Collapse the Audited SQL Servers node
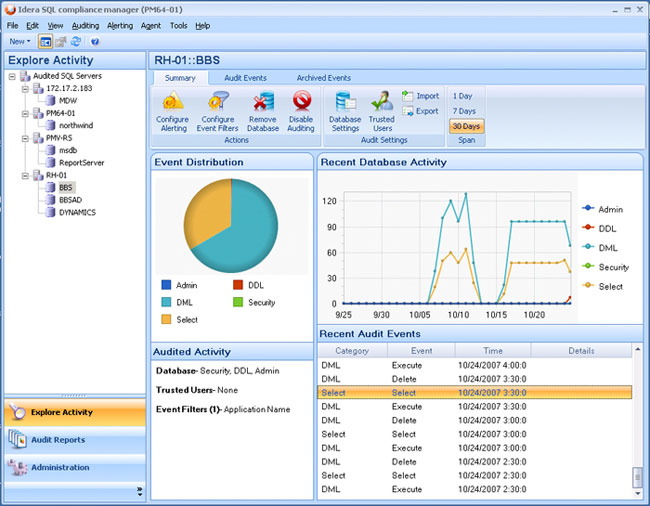650x506 pixels. point(12,76)
